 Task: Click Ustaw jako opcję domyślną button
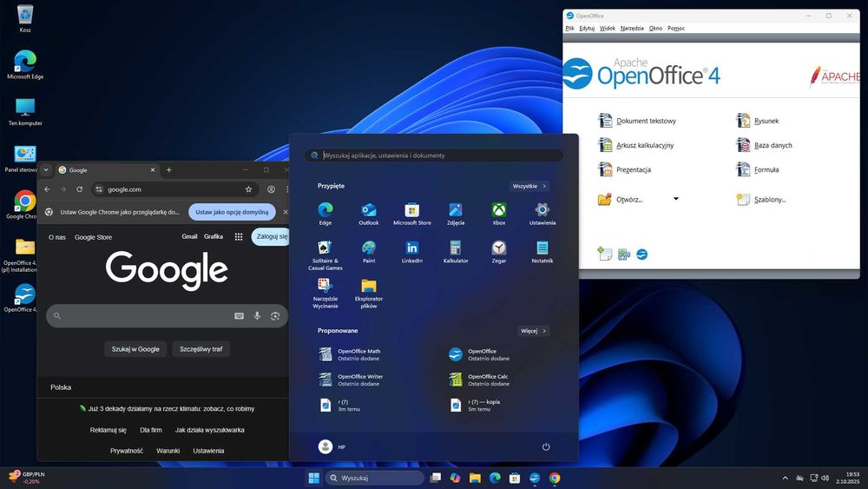(232, 212)
